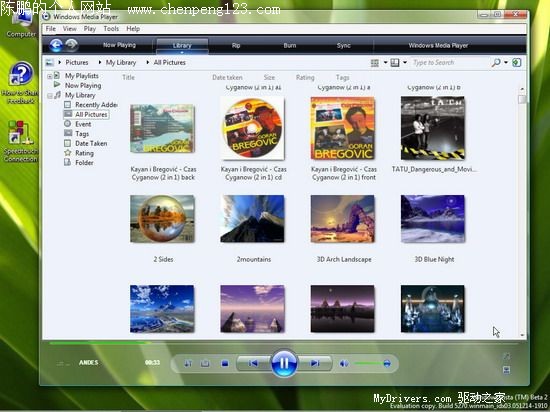Viewport: 550px width, 412px height.
Task: Click the Type to Search input field
Action: tap(450, 63)
